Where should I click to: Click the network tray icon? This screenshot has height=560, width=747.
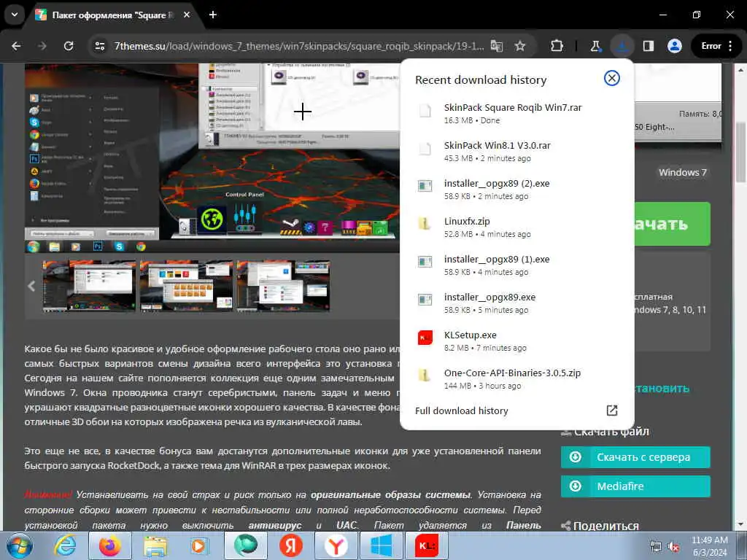click(x=656, y=547)
